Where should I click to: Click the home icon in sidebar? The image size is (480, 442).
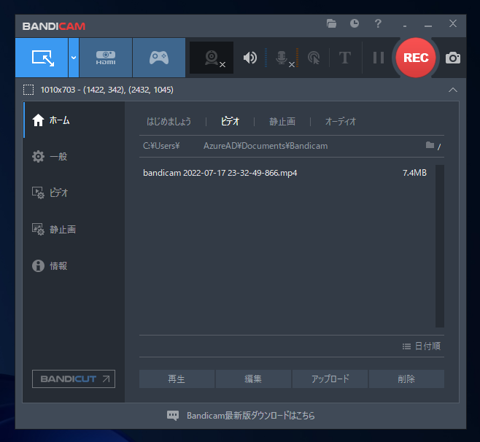click(x=38, y=120)
